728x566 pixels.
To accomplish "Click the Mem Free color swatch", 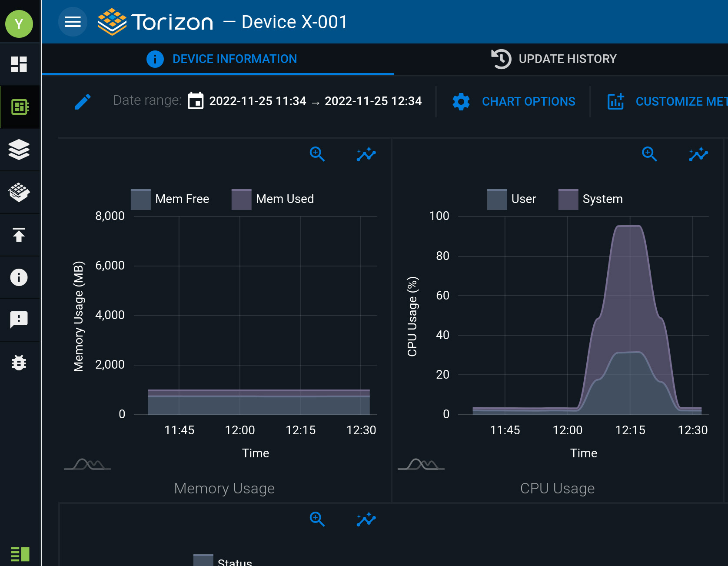I will pyautogui.click(x=141, y=200).
